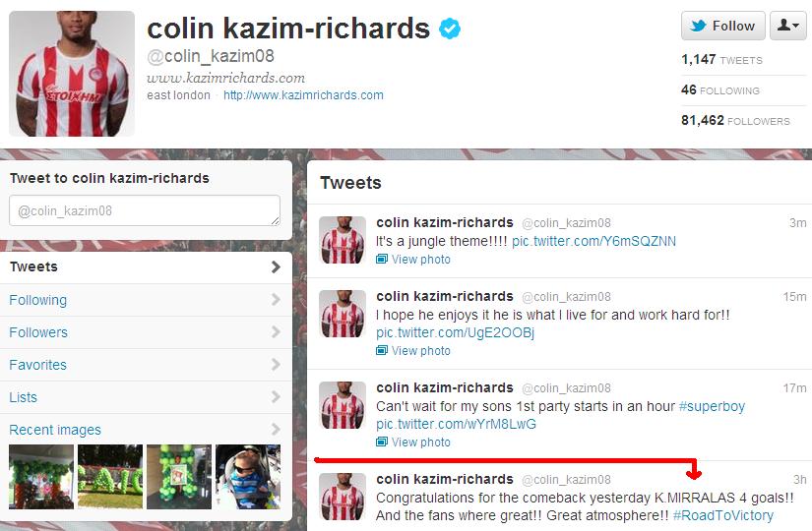The image size is (812, 531).
Task: Click the View photo icon on the 15m tweet
Action: tap(382, 350)
